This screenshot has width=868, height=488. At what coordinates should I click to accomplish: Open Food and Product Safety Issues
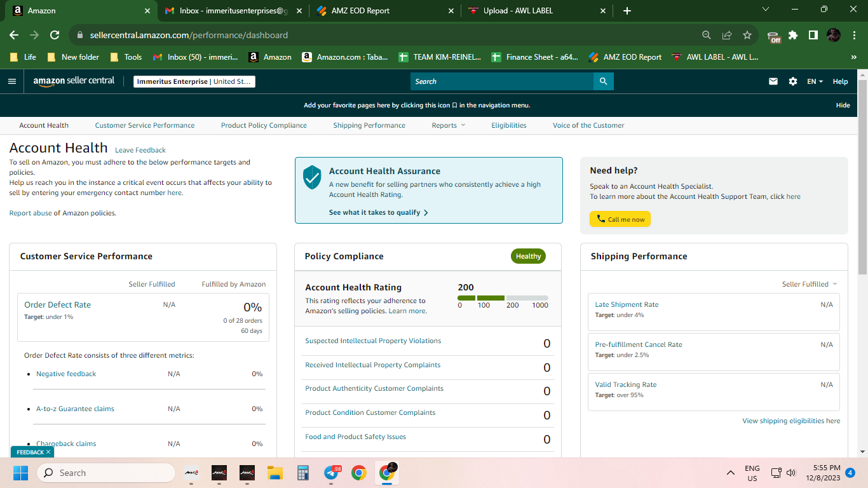(x=355, y=437)
